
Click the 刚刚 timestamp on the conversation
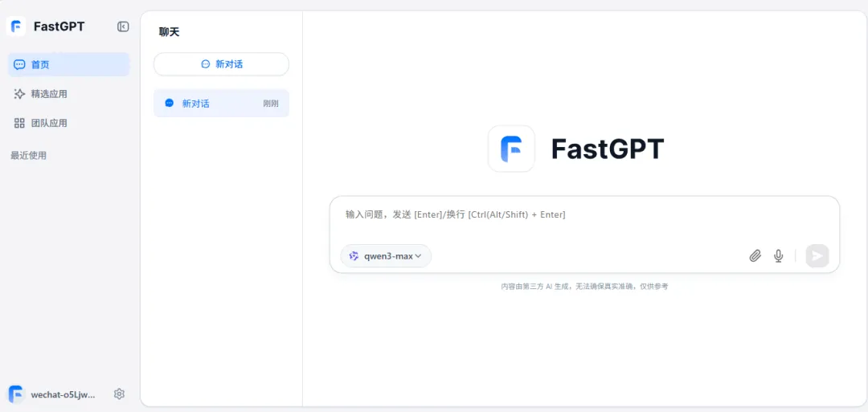click(x=271, y=104)
